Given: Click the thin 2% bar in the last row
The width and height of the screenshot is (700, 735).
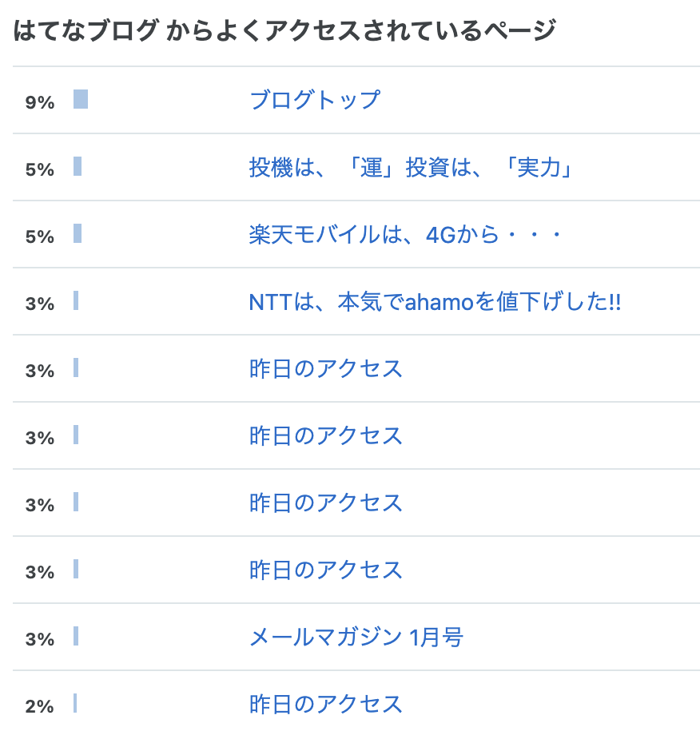Looking at the screenshot, I should (x=75, y=703).
